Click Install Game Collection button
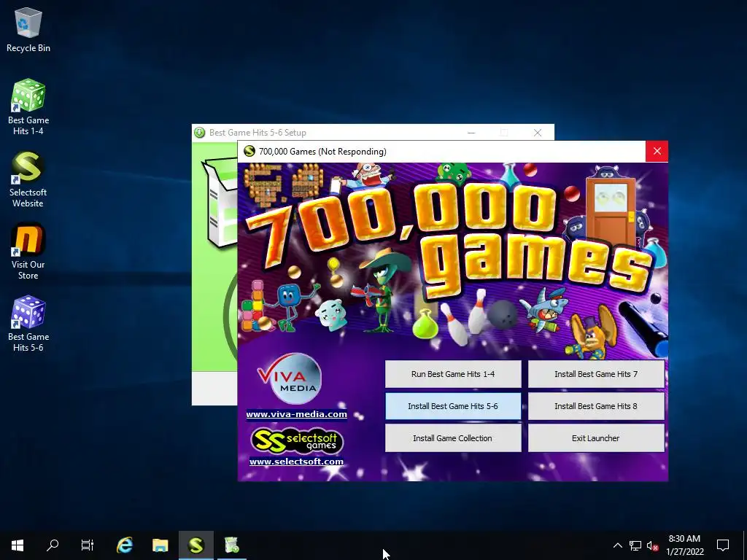Image resolution: width=747 pixels, height=560 pixels. [x=453, y=438]
